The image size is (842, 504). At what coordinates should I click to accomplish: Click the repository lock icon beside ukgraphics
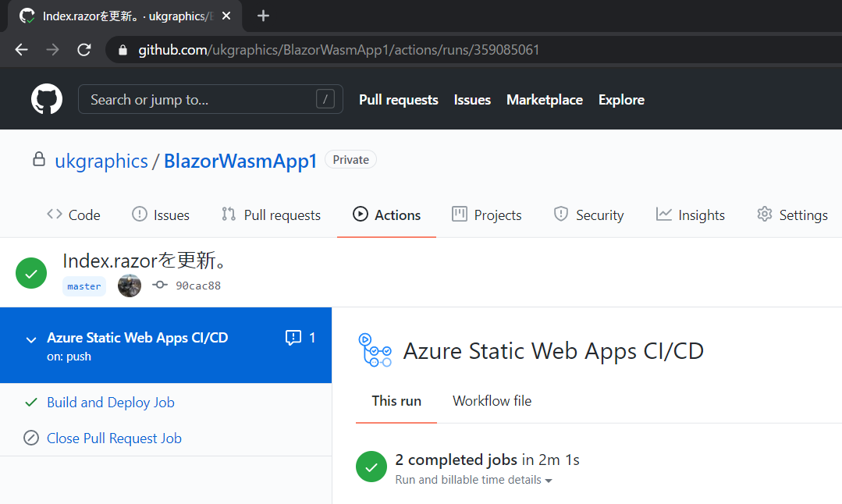click(39, 159)
